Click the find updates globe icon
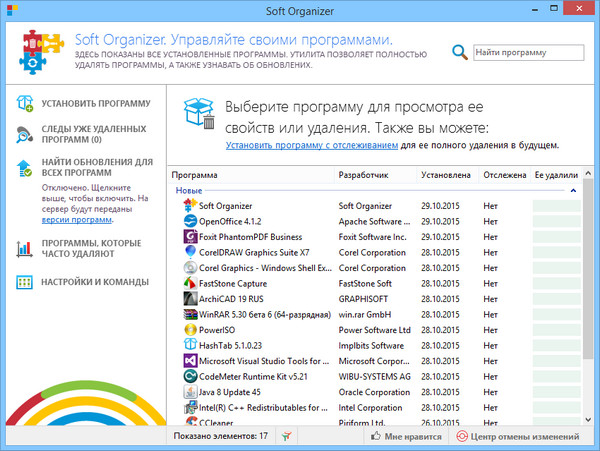Screen dimensions: 600x451 click(25, 166)
